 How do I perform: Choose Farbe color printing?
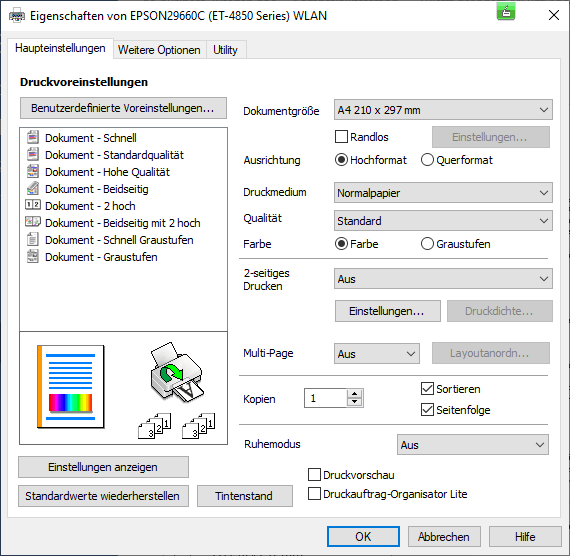click(341, 244)
